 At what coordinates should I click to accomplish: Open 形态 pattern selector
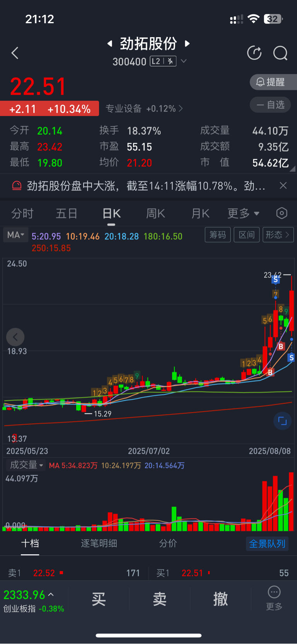278,235
